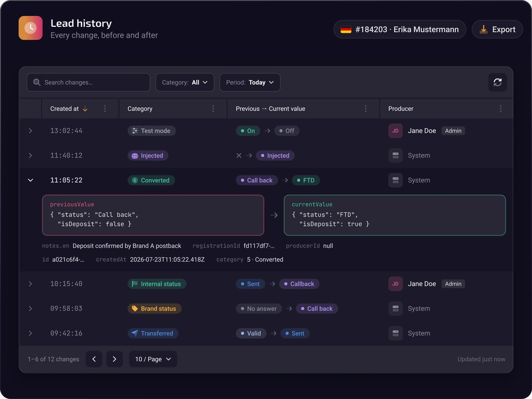
Task: Click the currentValue JSON box
Action: click(395, 215)
